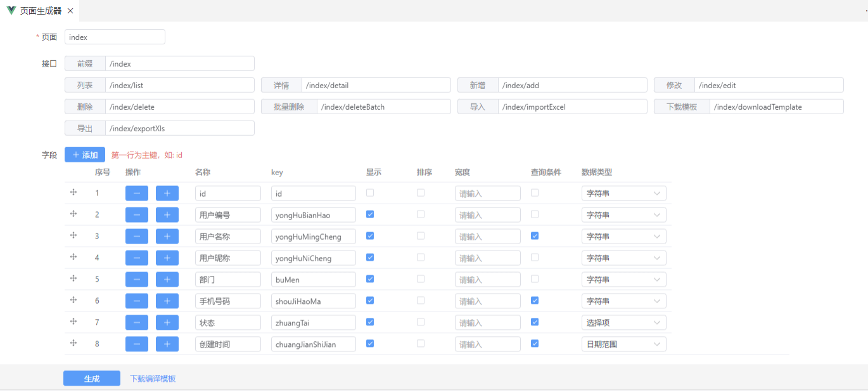This screenshot has height=392, width=868.
Task: Enable 排序 checkbox for 用户名称 row
Action: click(421, 236)
